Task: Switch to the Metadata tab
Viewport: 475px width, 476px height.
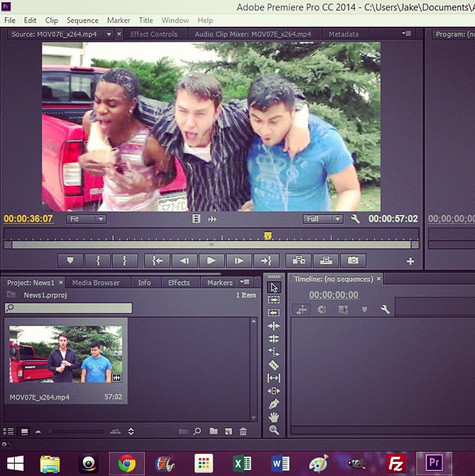Action: pos(344,34)
